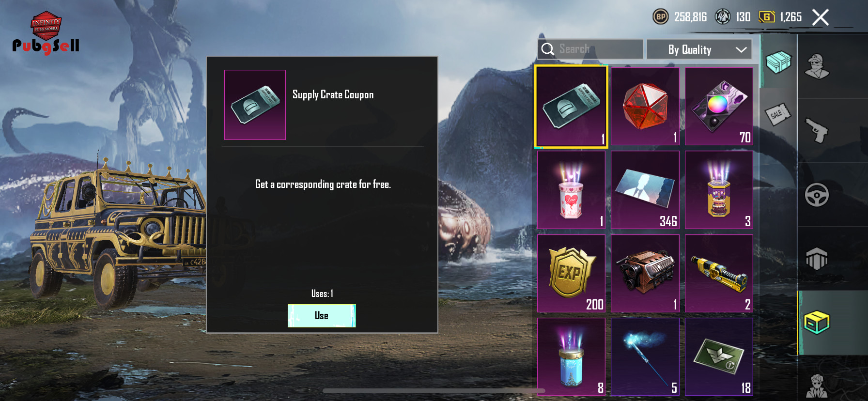Select the red gem item
Image resolution: width=868 pixels, height=401 pixels.
click(x=645, y=106)
